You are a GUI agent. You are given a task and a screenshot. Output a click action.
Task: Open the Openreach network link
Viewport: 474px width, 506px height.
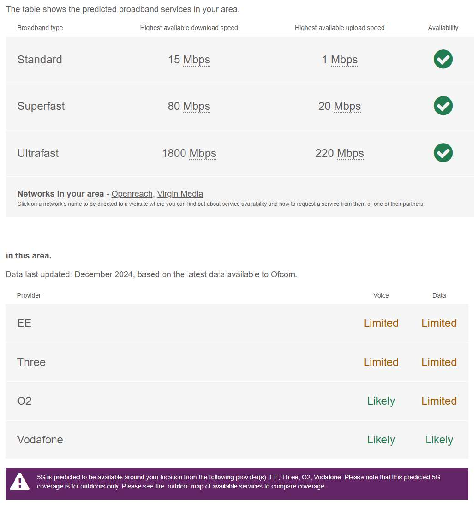tap(132, 194)
